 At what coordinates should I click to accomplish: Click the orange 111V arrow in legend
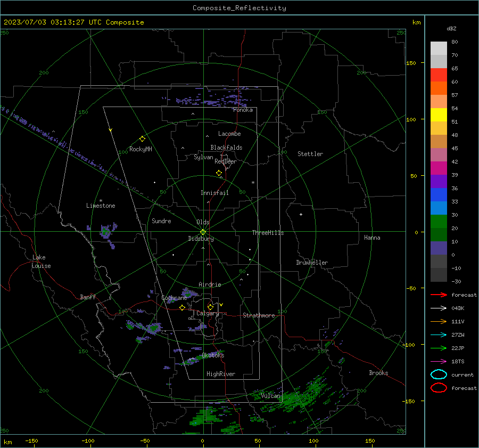(439, 321)
